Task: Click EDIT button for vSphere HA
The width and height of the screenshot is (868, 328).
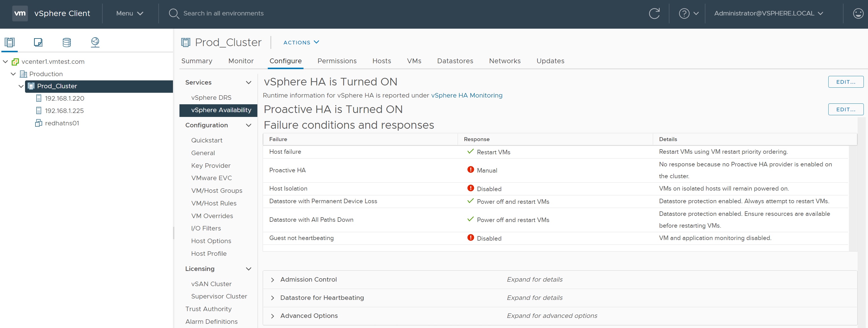Action: [845, 82]
